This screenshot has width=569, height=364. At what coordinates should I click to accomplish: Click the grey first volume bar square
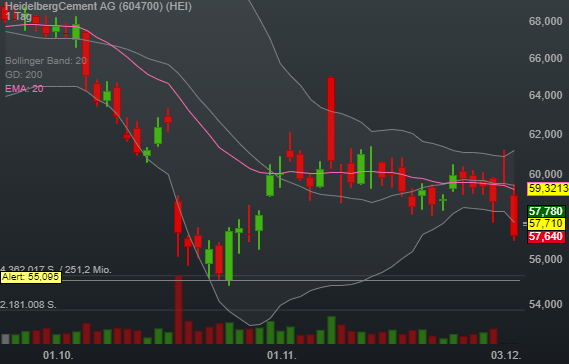click(x=5, y=339)
